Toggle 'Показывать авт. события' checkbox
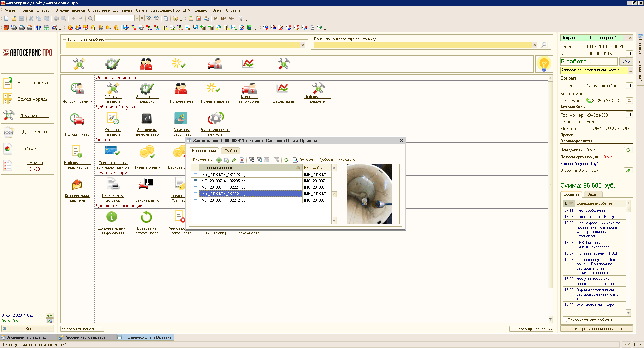 tap(565, 320)
